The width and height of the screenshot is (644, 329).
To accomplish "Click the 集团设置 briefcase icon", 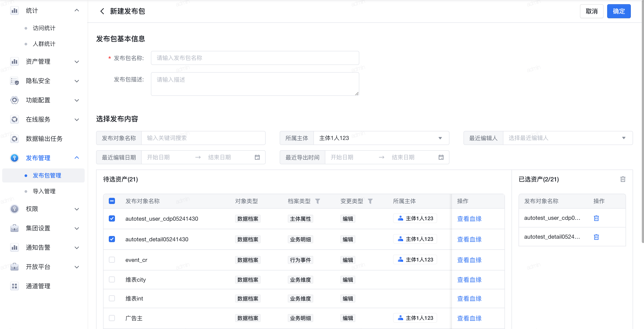I will [x=14, y=228].
